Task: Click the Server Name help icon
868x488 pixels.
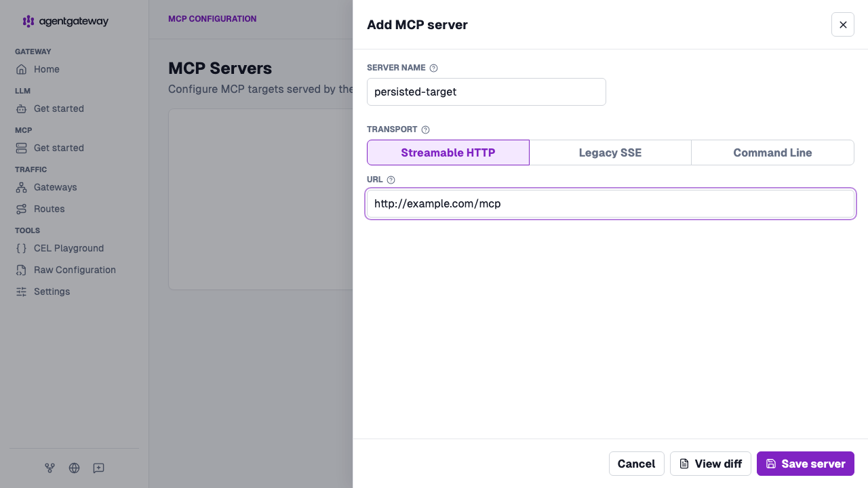Action: (434, 68)
